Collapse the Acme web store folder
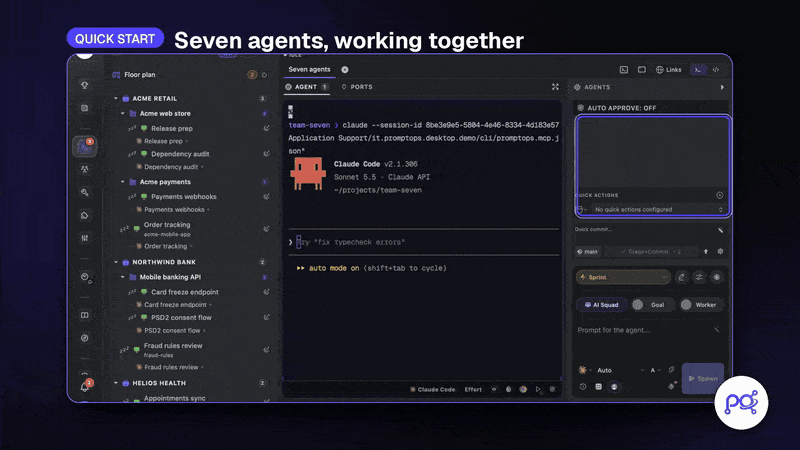 coord(123,113)
